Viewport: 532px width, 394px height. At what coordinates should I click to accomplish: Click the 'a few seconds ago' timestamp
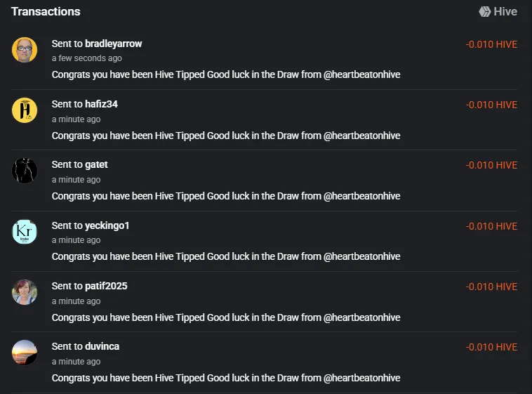tap(87, 58)
